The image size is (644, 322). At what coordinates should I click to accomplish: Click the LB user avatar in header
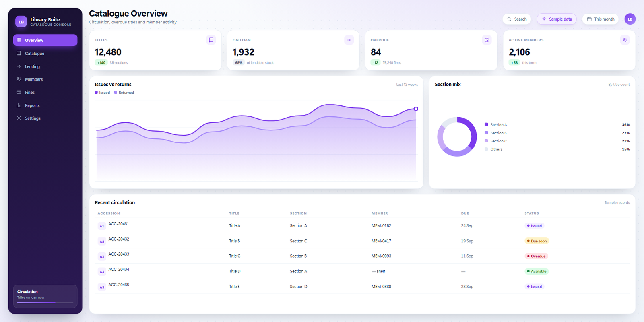630,19
